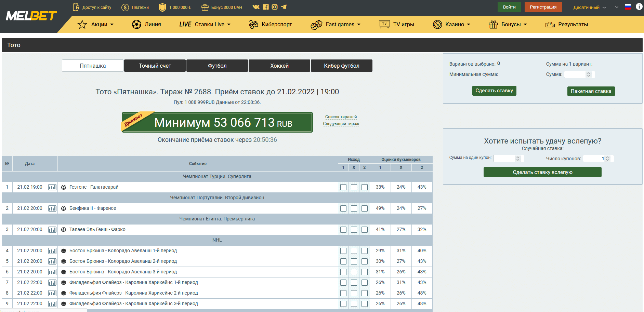The width and height of the screenshot is (644, 312).
Task: Check outcome X for Филадельфия Флайерз 1-й период
Action: point(354,283)
